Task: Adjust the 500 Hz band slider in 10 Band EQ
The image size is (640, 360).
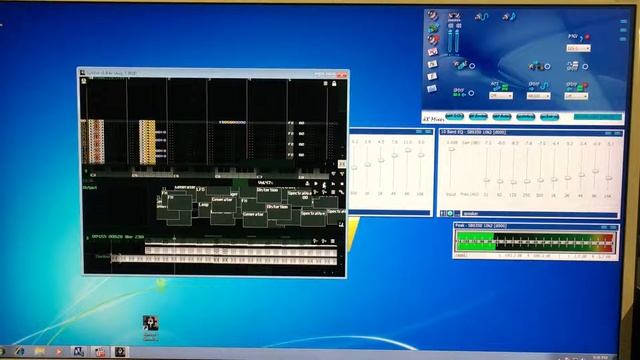Action: (x=540, y=180)
